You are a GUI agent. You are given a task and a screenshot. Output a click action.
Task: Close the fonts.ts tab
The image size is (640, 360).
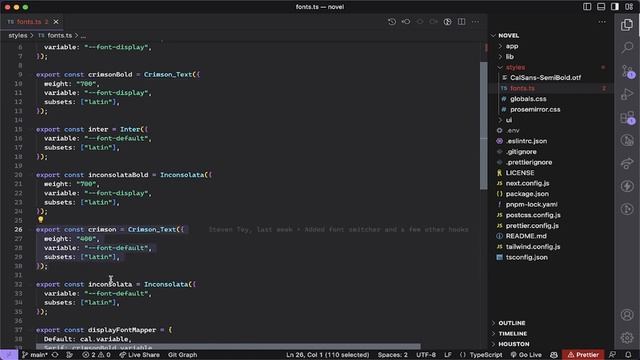tap(56, 22)
